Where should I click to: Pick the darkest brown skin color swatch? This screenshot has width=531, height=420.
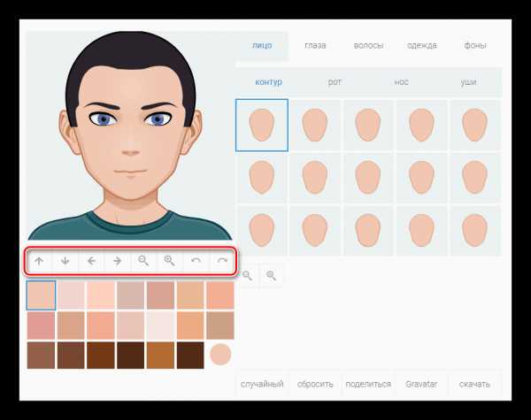(130, 355)
